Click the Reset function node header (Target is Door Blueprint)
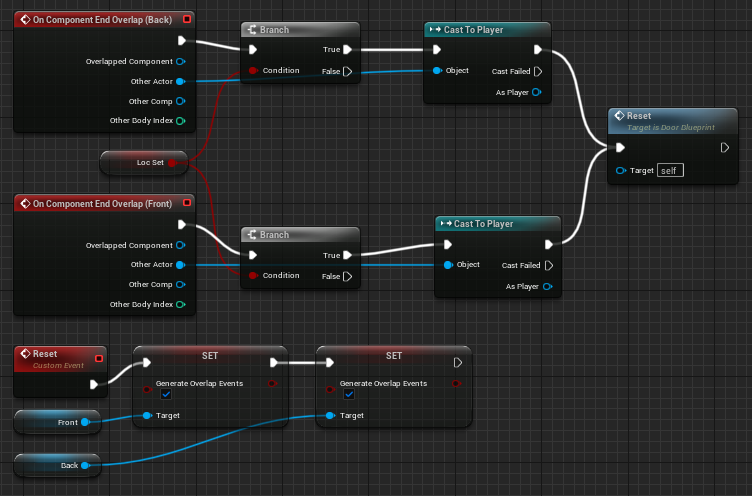 [672, 121]
